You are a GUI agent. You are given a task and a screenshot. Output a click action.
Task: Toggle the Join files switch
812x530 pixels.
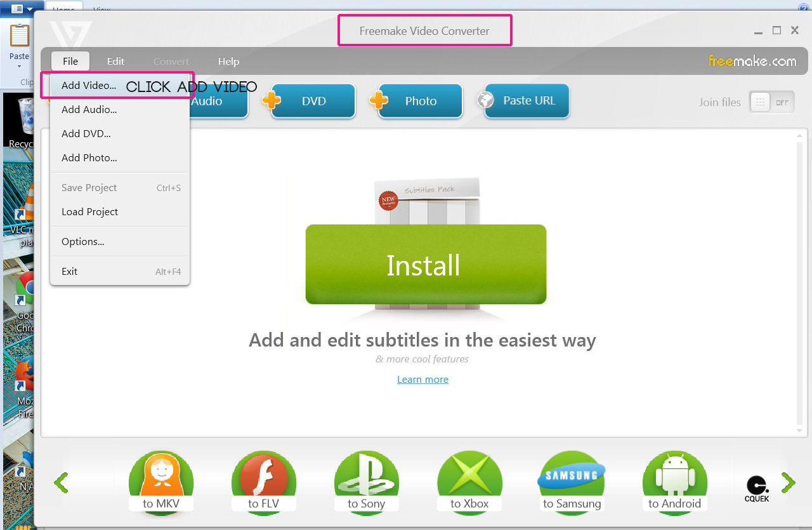(771, 102)
